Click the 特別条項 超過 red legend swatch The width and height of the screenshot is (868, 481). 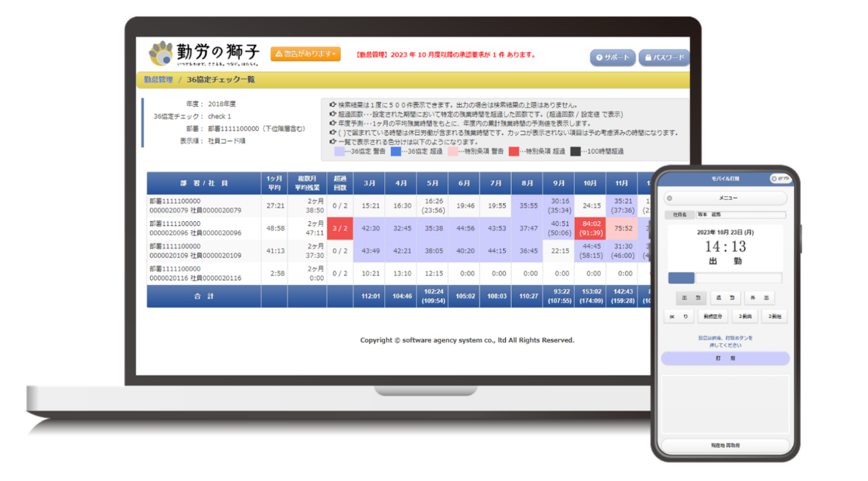pos(514,151)
